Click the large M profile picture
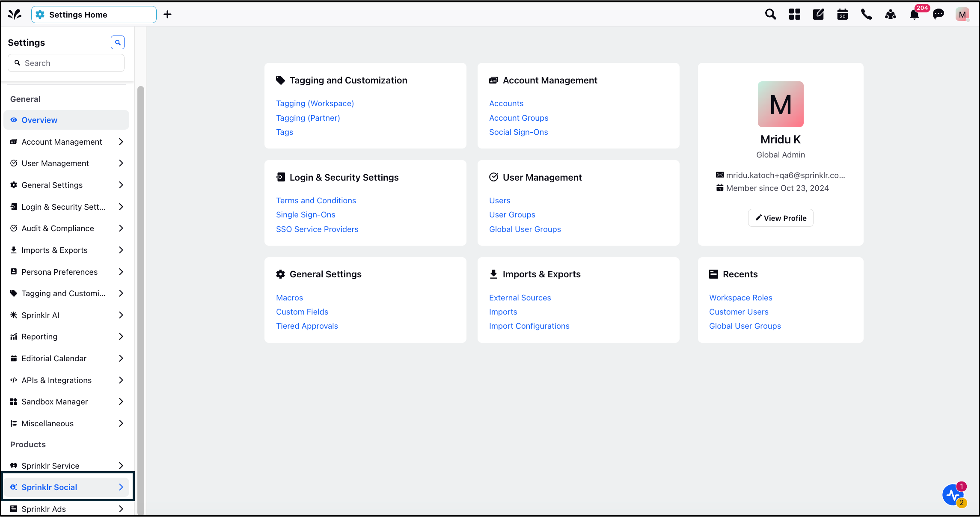Screen dimensions: 980x517 pyautogui.click(x=781, y=104)
